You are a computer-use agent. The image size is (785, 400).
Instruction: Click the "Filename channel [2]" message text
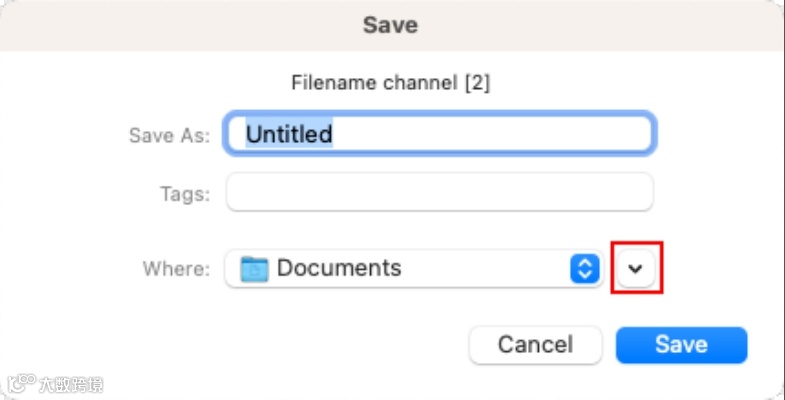[391, 82]
